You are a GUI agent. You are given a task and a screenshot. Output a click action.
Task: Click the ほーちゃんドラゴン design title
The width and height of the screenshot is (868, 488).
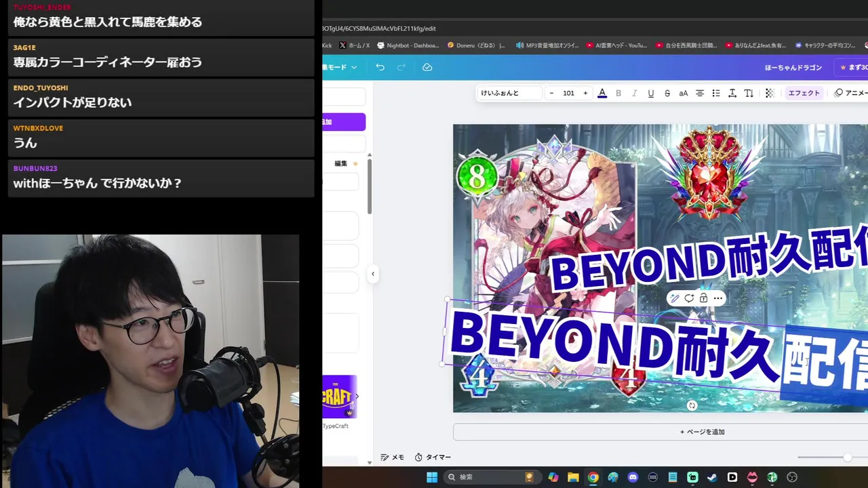pyautogui.click(x=793, y=67)
